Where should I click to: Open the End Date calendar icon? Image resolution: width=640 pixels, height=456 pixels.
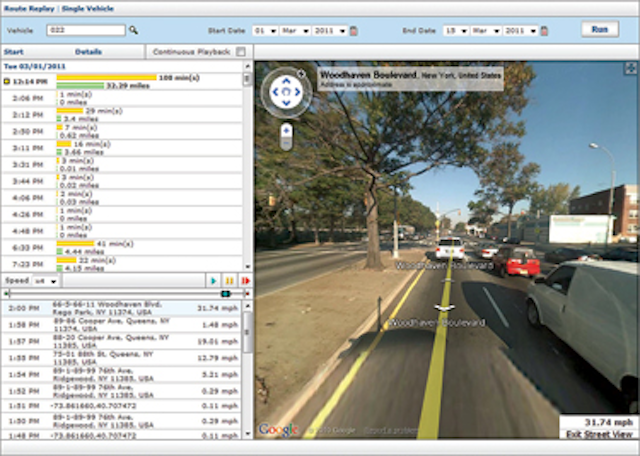544,31
